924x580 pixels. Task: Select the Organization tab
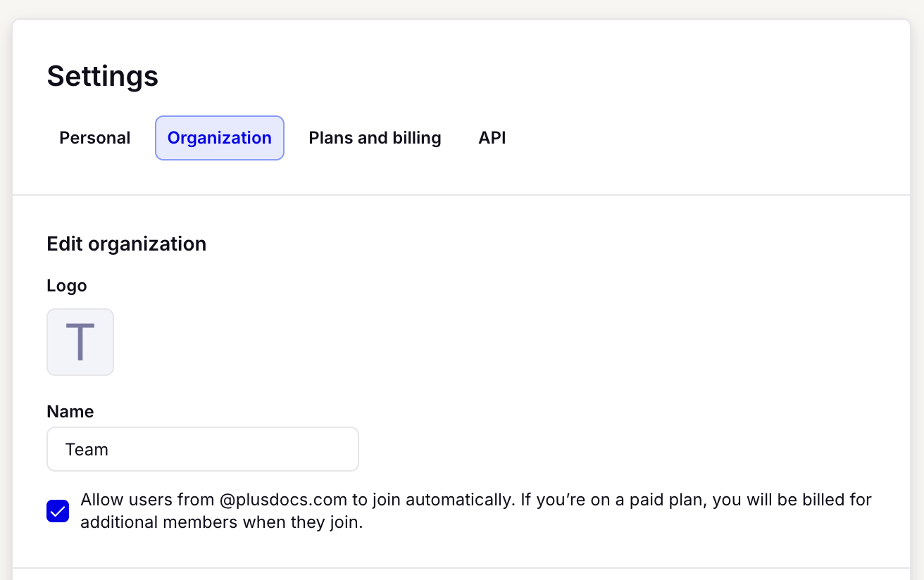[220, 138]
